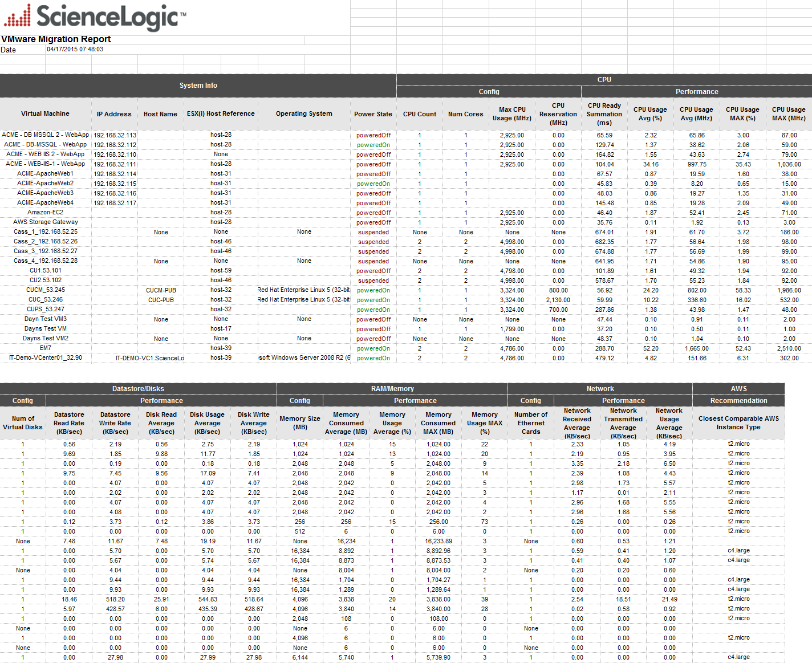Select the date value 04/17/2015 07:48:03
The width and height of the screenshot is (812, 663).
point(75,50)
